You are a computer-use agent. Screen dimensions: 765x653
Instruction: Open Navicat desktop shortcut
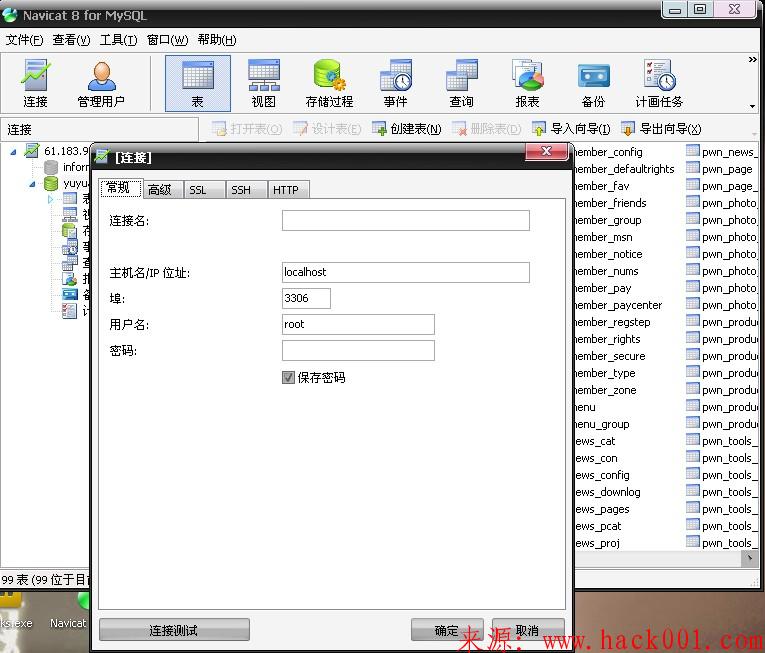click(x=68, y=610)
